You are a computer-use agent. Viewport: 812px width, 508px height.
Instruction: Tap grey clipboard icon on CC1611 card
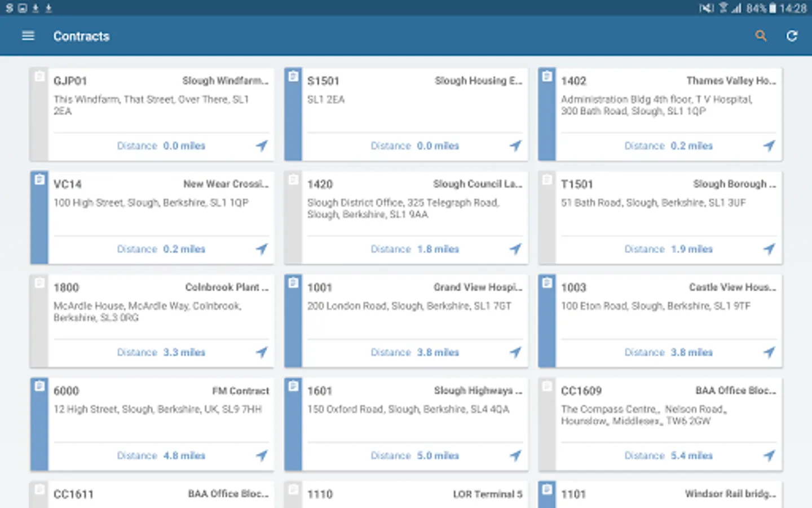click(39, 489)
